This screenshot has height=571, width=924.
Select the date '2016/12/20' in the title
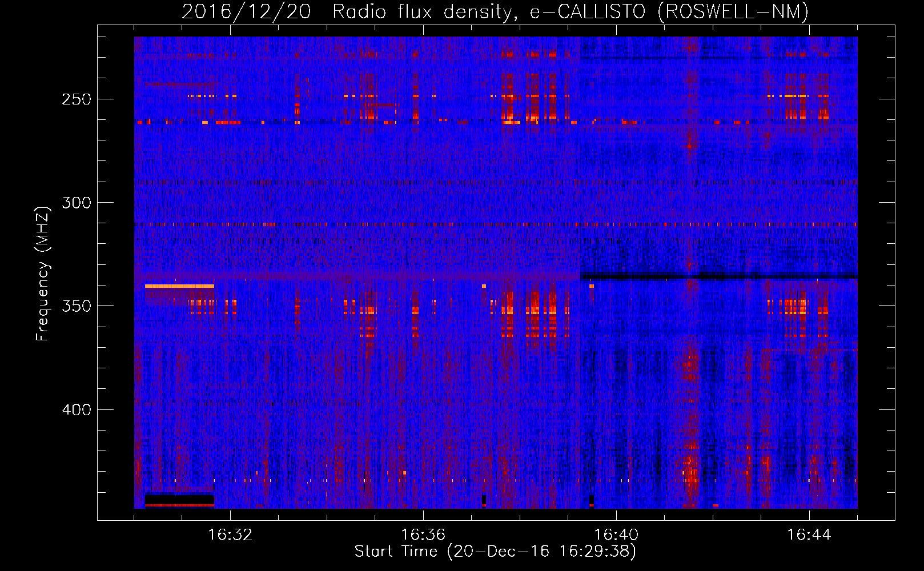[246, 11]
